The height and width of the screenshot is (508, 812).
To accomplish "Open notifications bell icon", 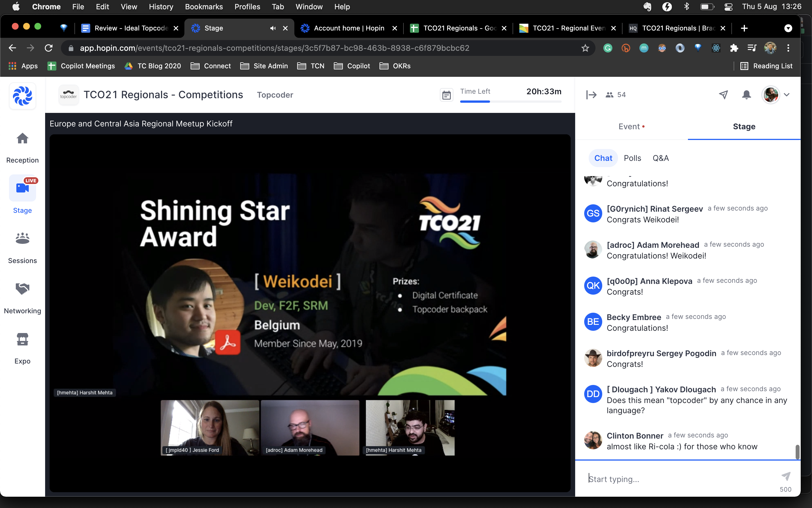I will tap(746, 95).
